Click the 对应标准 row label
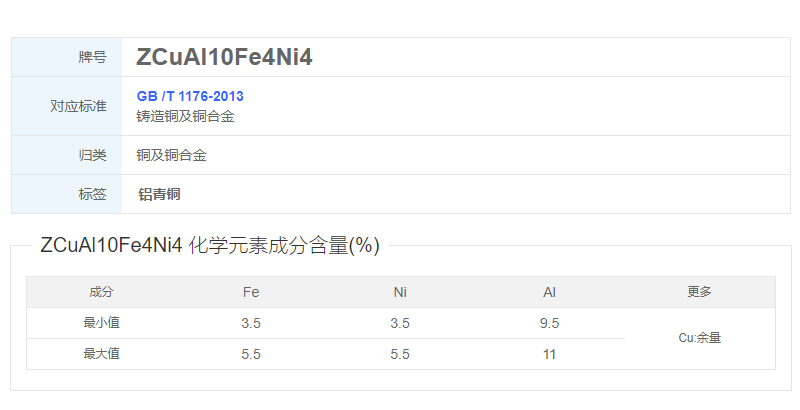Image resolution: width=800 pixels, height=410 pixels. [x=78, y=106]
